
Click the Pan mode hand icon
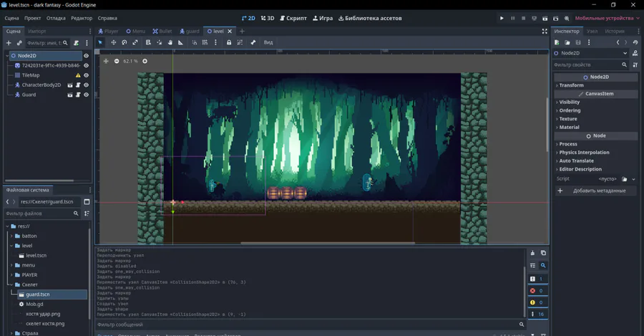pos(170,43)
